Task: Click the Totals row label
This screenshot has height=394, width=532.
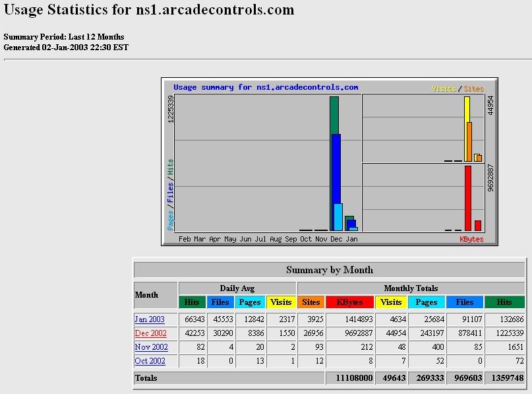Action: [146, 379]
